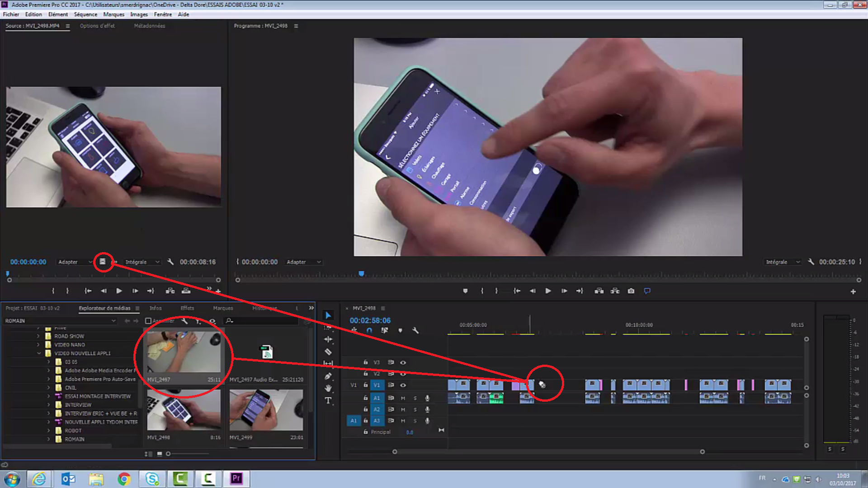Select MVI_2499 thumbnail

point(266,410)
